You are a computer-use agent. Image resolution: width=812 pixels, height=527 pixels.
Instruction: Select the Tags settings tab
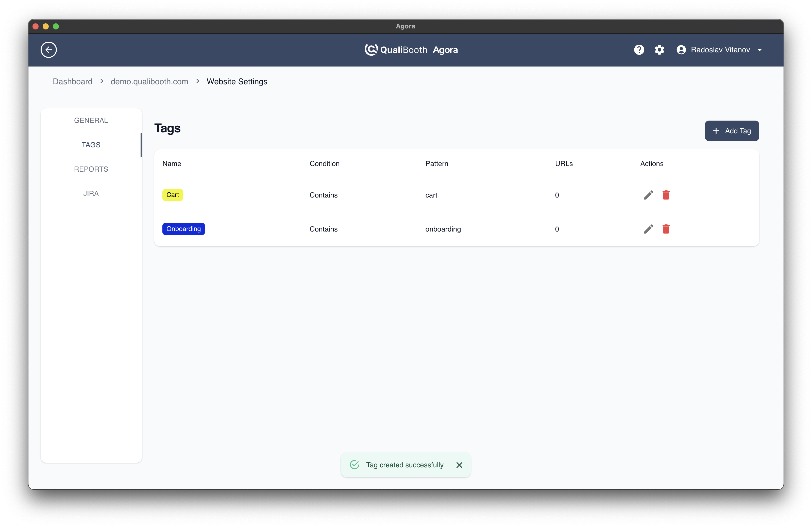(x=91, y=145)
